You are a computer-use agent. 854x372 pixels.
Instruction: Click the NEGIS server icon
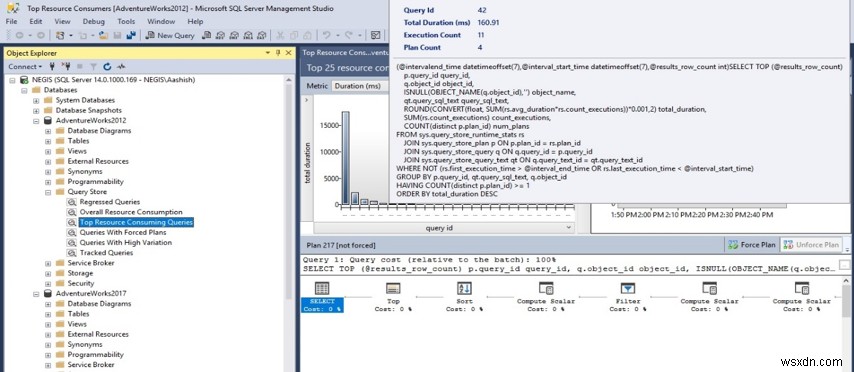tap(25, 80)
